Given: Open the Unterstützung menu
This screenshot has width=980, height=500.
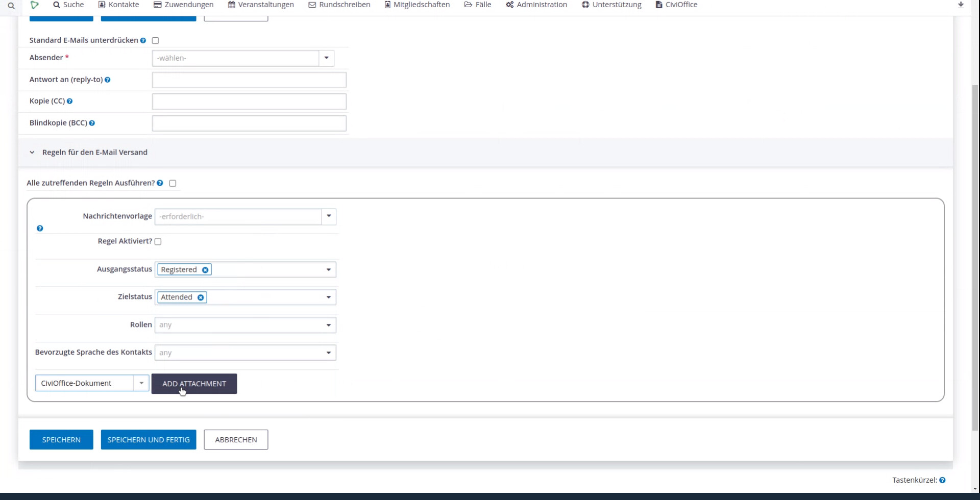Looking at the screenshot, I should [611, 5].
